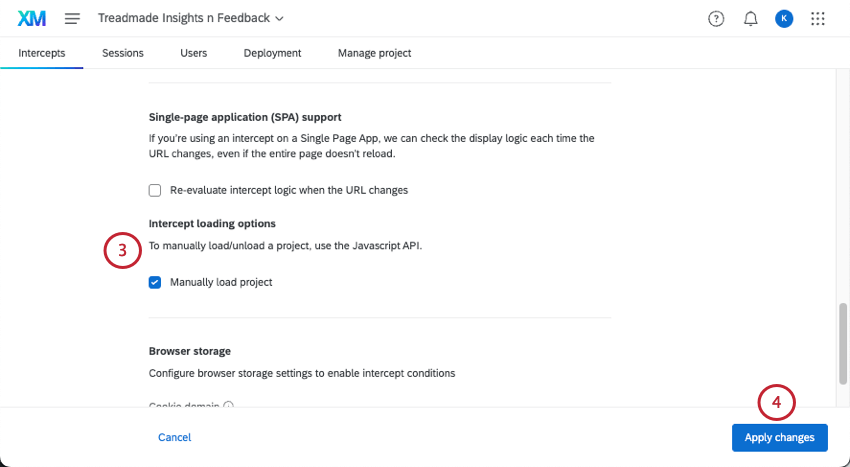Open the help question mark icon
This screenshot has width=850, height=467.
coord(716,18)
